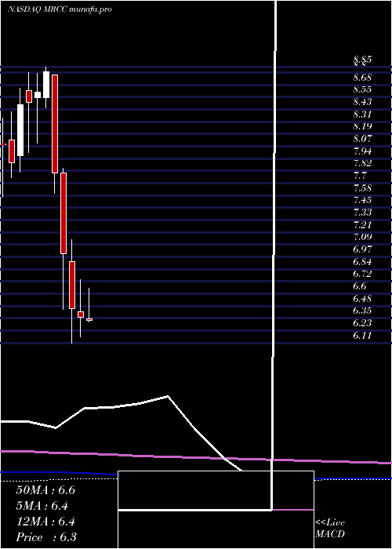The width and height of the screenshot is (392, 549).
Task: Select the 6.35 price axis label
Action: coord(362,311)
